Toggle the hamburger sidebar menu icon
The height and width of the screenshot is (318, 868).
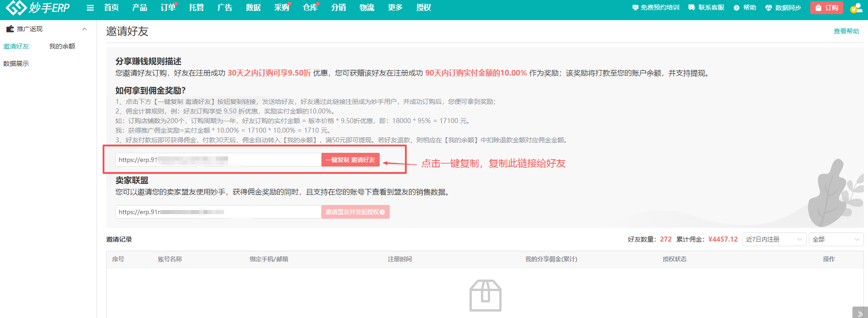pos(90,8)
